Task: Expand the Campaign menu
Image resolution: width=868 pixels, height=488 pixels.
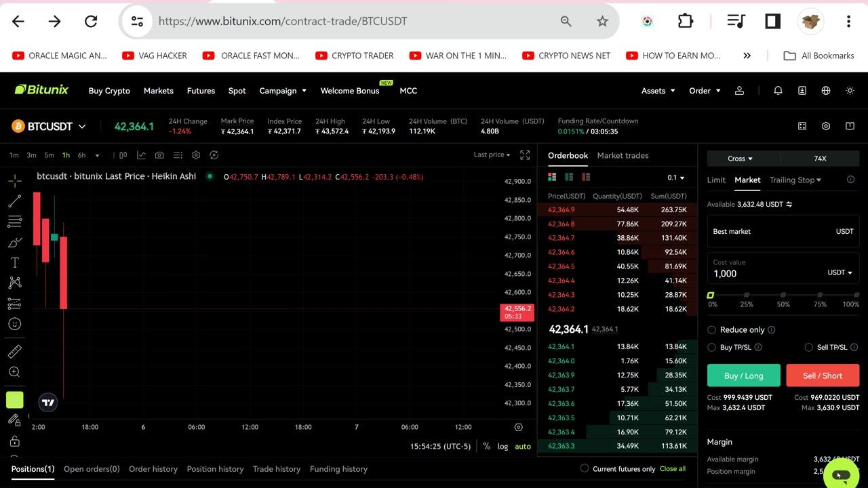Action: tap(283, 90)
